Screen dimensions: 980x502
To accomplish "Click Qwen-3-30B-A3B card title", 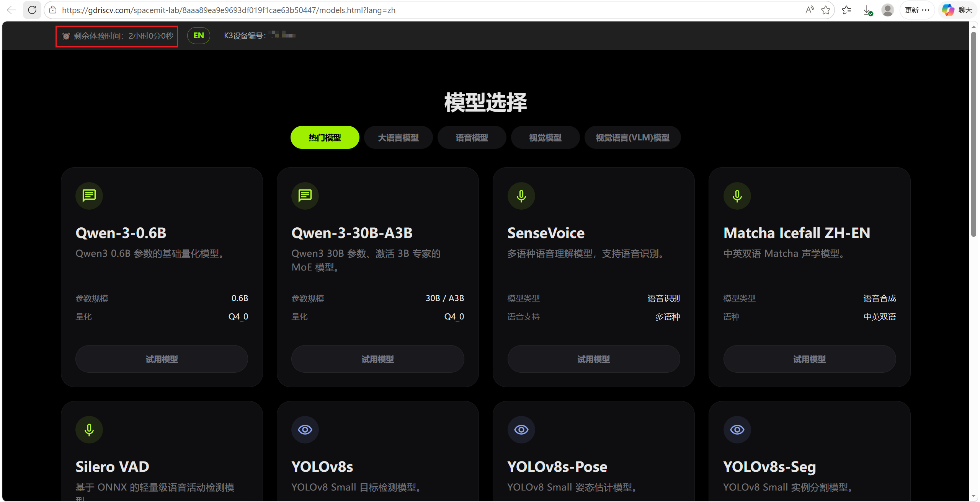I will (352, 233).
